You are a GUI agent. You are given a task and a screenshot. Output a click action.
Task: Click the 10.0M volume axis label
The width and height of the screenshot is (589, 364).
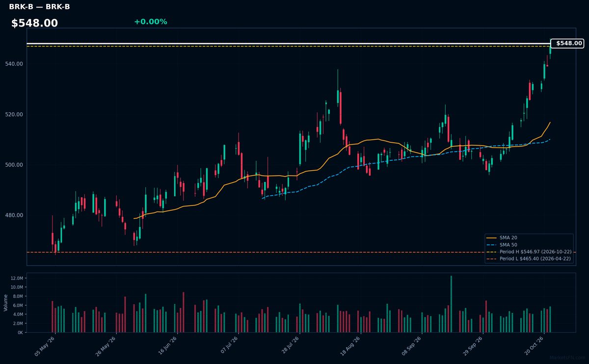(x=17, y=287)
